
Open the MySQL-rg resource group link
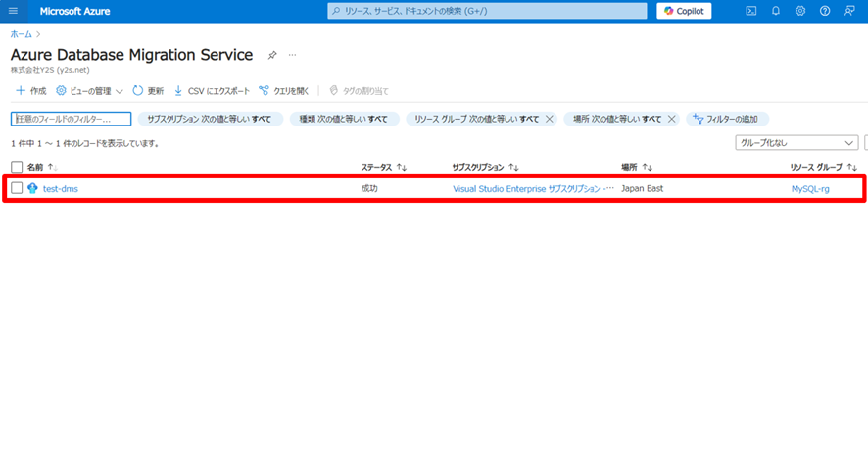pyautogui.click(x=810, y=188)
